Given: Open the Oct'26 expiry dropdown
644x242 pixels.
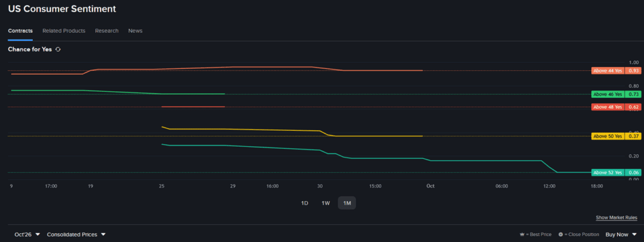Looking at the screenshot, I should coord(27,234).
